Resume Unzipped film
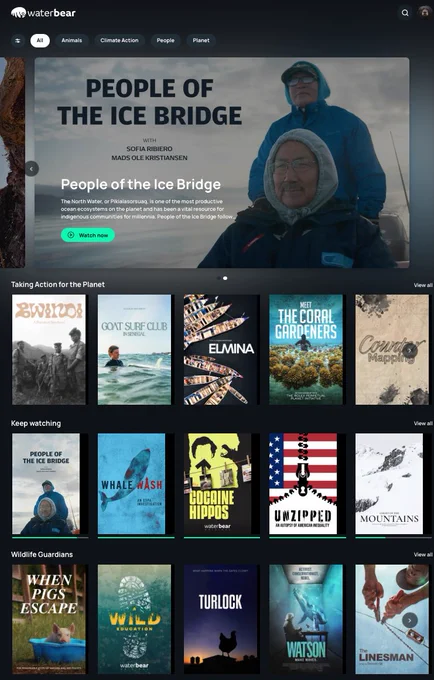 point(303,484)
